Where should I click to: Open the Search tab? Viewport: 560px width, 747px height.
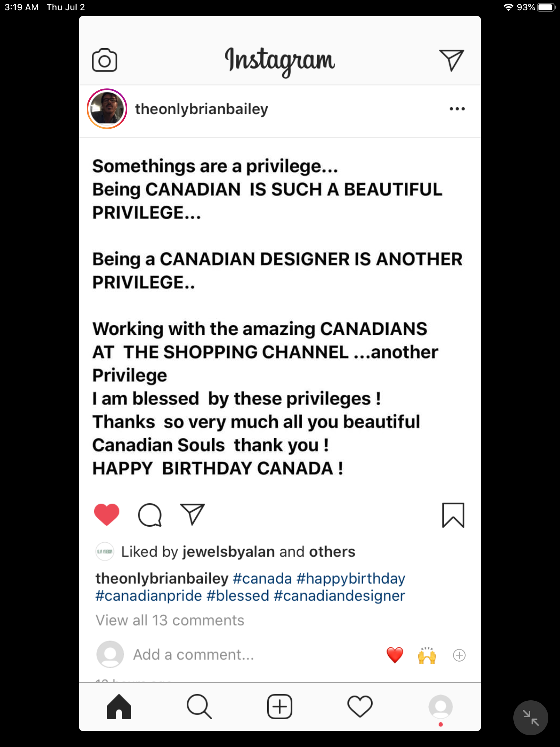coord(199,707)
